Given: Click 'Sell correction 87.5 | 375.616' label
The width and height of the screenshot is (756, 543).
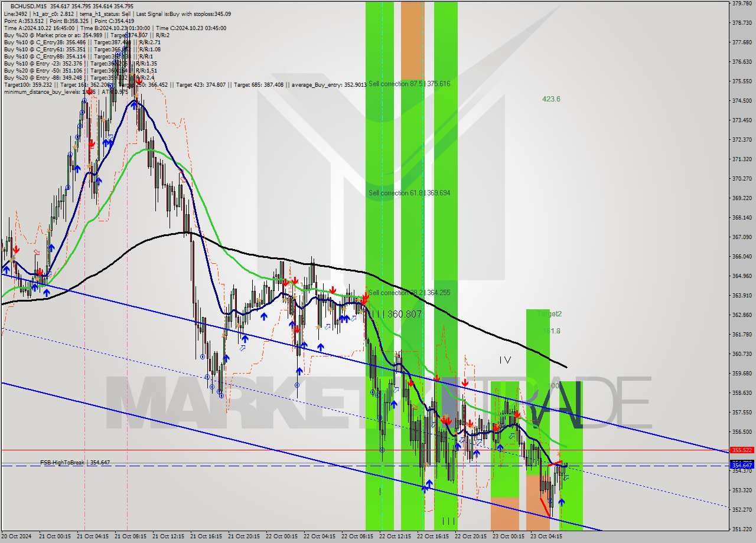Looking at the screenshot, I should (409, 84).
